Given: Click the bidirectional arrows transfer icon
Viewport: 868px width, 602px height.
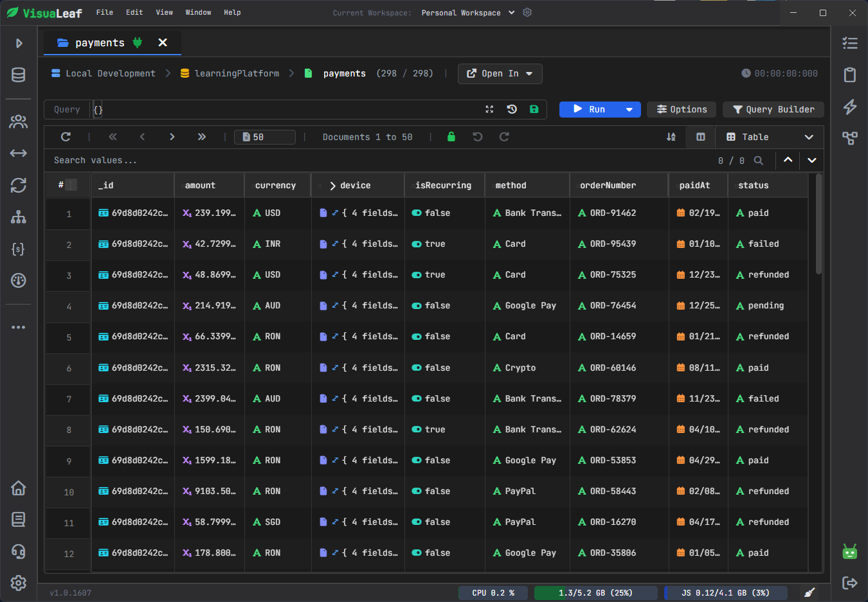Looking at the screenshot, I should click(19, 153).
